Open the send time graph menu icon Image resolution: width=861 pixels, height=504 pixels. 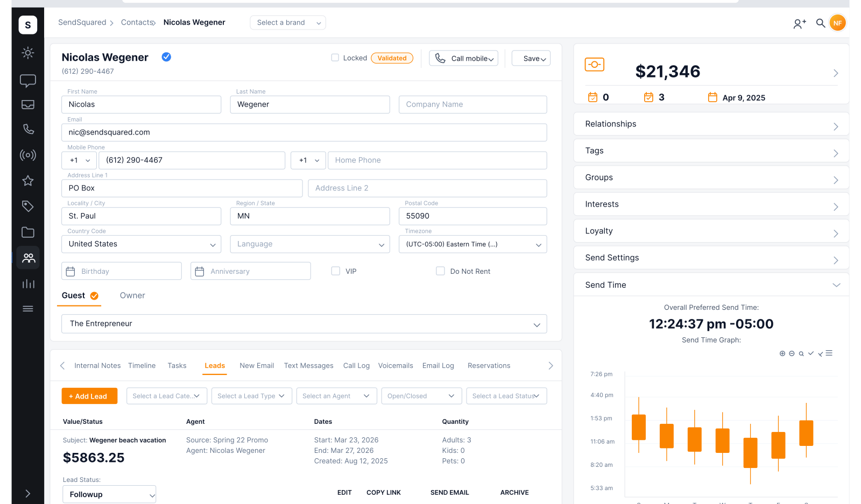pyautogui.click(x=829, y=353)
